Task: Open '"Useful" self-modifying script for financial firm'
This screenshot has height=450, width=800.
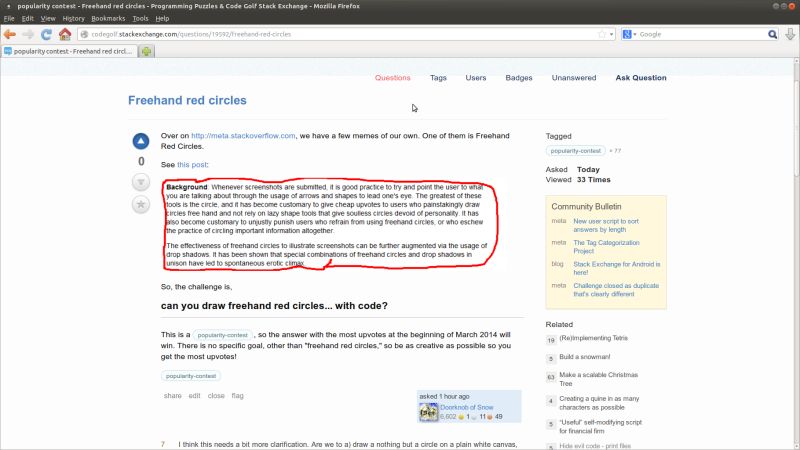Action: pyautogui.click(x=601, y=427)
